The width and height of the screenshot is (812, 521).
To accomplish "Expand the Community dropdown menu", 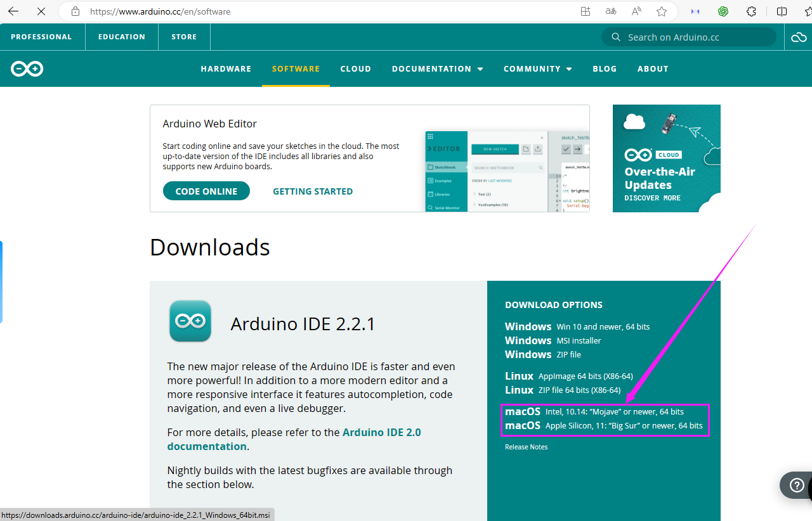I will click(x=538, y=68).
